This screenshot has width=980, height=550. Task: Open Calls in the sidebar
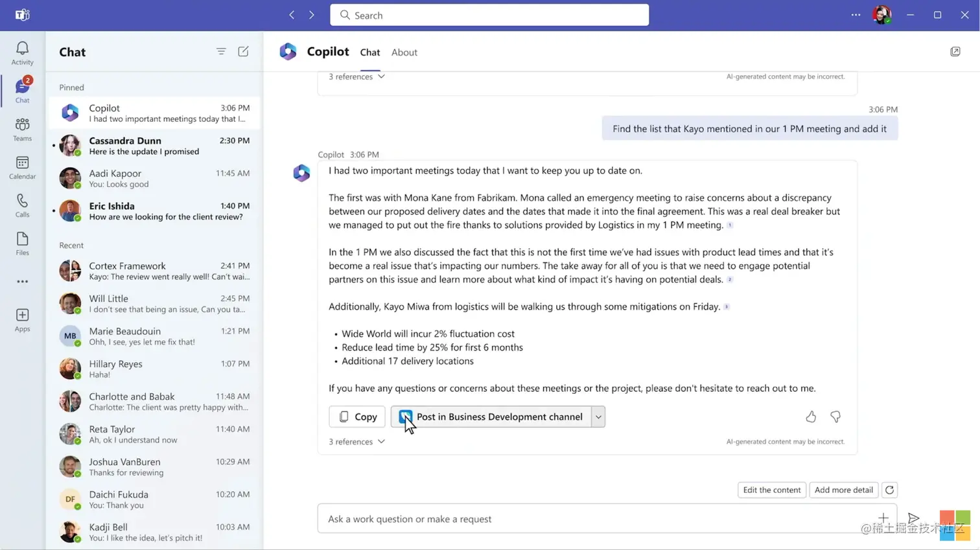click(22, 206)
